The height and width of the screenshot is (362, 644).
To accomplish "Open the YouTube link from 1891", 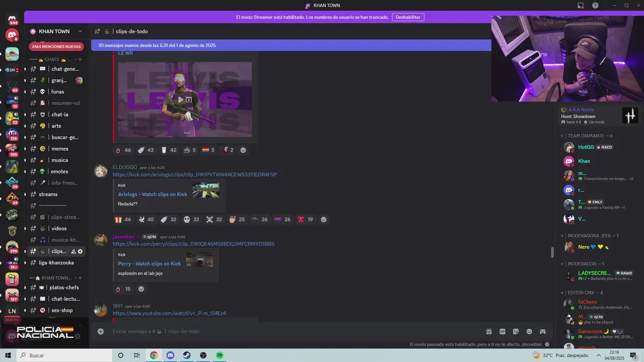I will coord(169,313).
